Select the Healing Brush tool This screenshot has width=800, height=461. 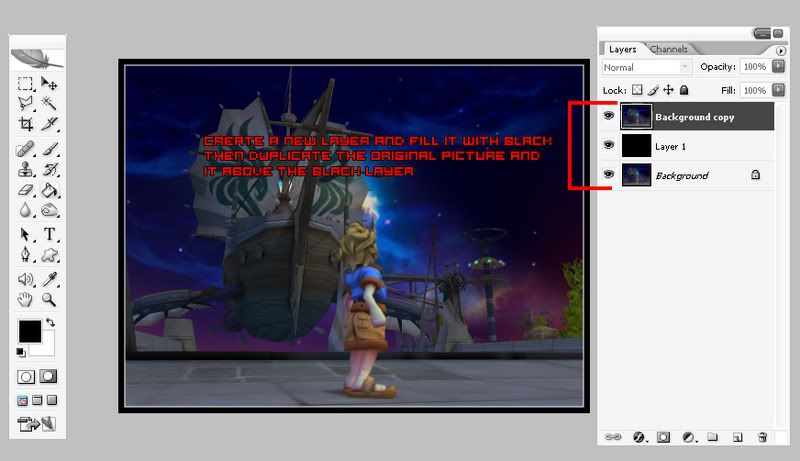[26, 149]
